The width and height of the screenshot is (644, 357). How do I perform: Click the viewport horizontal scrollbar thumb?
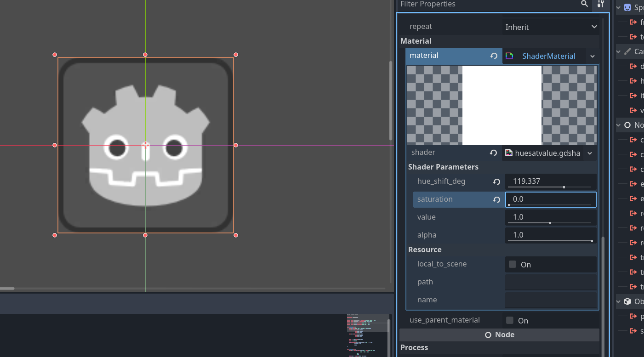[x=7, y=289]
